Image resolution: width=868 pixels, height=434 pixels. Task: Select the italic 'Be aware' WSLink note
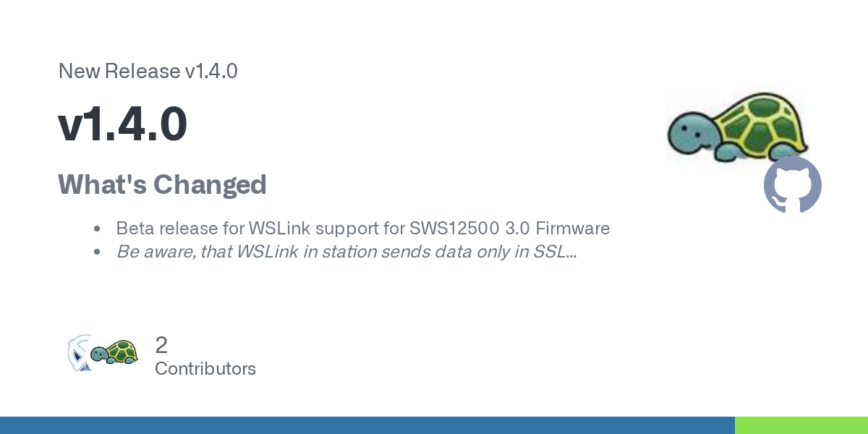point(346,252)
